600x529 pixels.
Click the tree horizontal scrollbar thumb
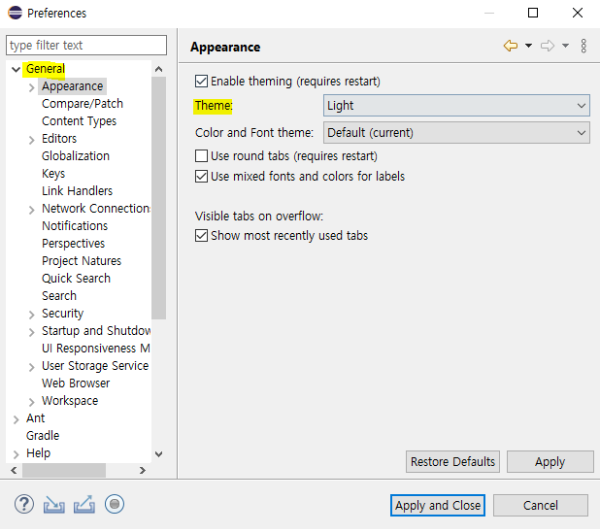click(x=64, y=470)
